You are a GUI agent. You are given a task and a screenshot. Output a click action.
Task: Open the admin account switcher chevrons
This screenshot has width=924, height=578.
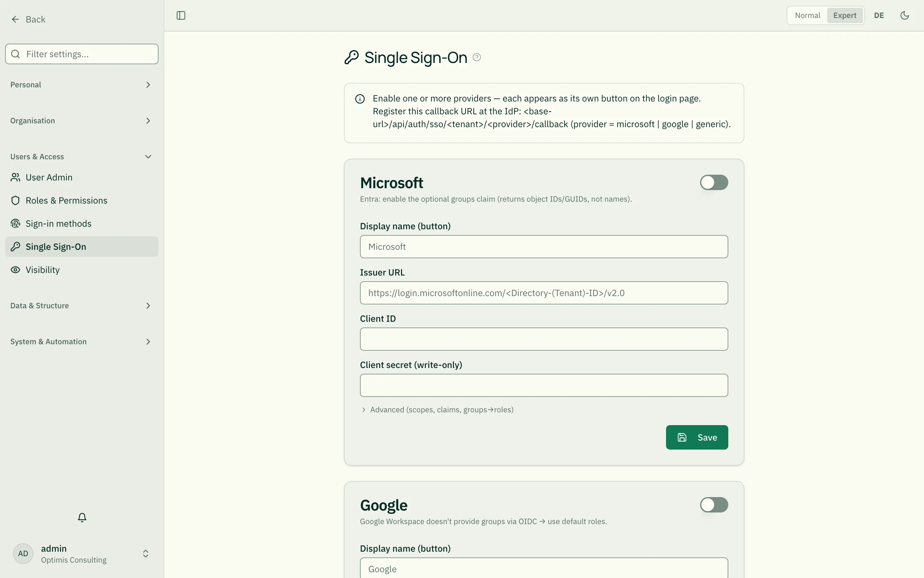pos(145,554)
